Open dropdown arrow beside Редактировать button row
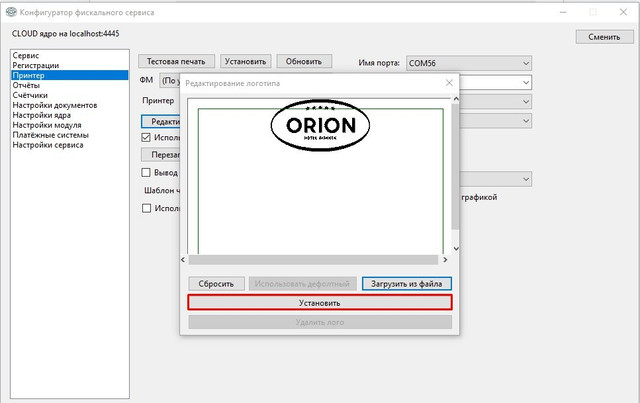 [x=526, y=121]
